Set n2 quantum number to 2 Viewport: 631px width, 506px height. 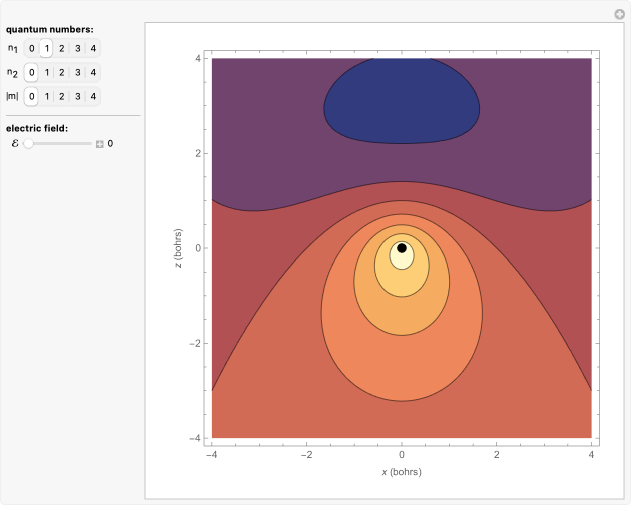[x=62, y=72]
